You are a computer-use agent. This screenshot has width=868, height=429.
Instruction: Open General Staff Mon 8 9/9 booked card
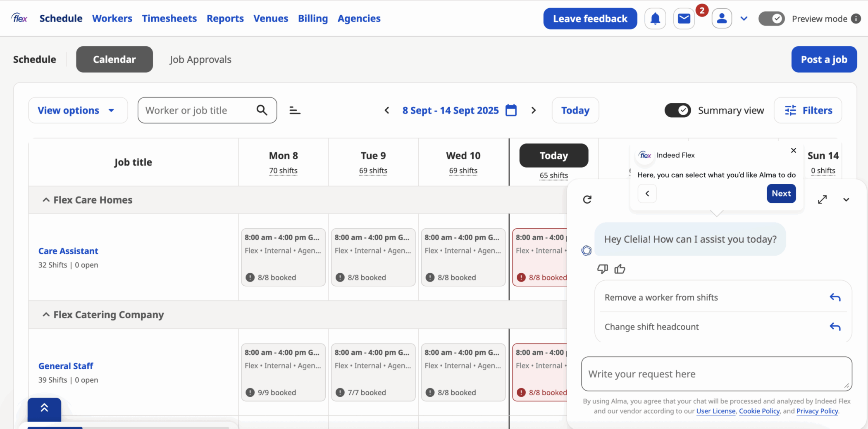283,372
